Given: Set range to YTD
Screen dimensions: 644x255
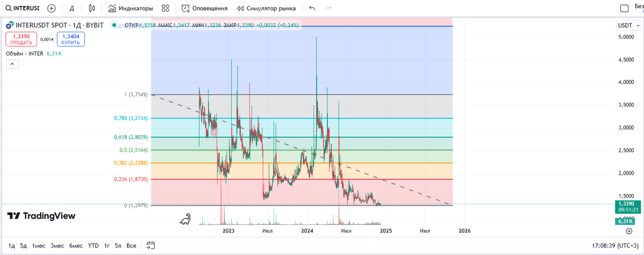Looking at the screenshot, I should [x=93, y=245].
